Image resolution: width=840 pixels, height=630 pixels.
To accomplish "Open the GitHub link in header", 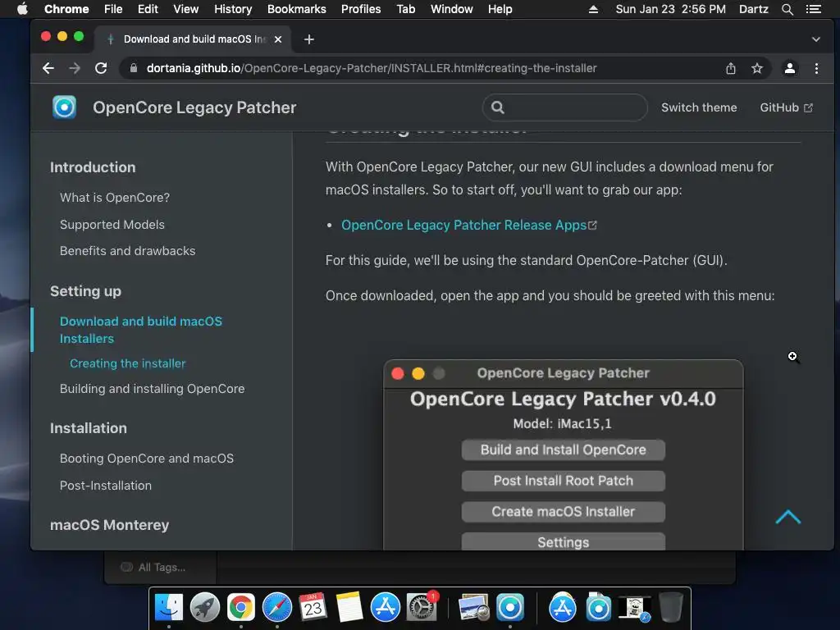I will click(786, 107).
